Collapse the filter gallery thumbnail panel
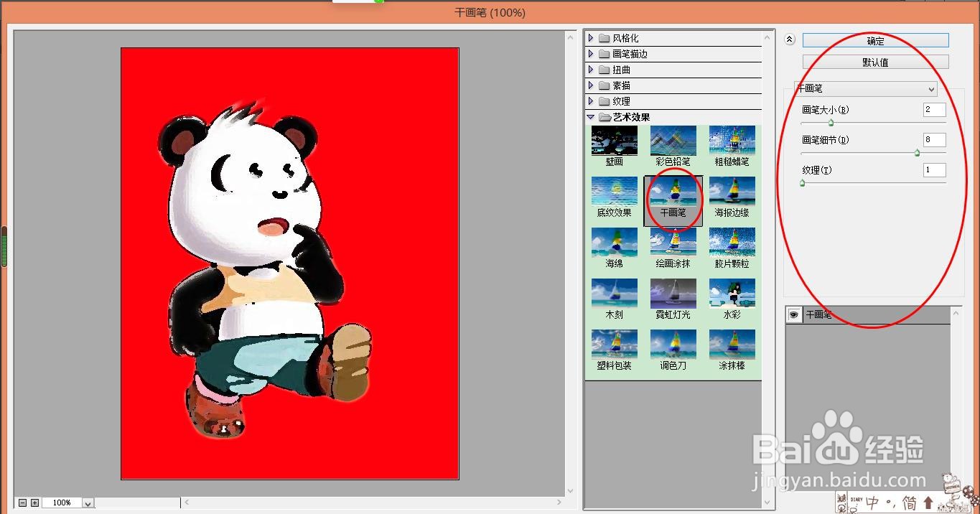The image size is (980, 514). point(790,40)
